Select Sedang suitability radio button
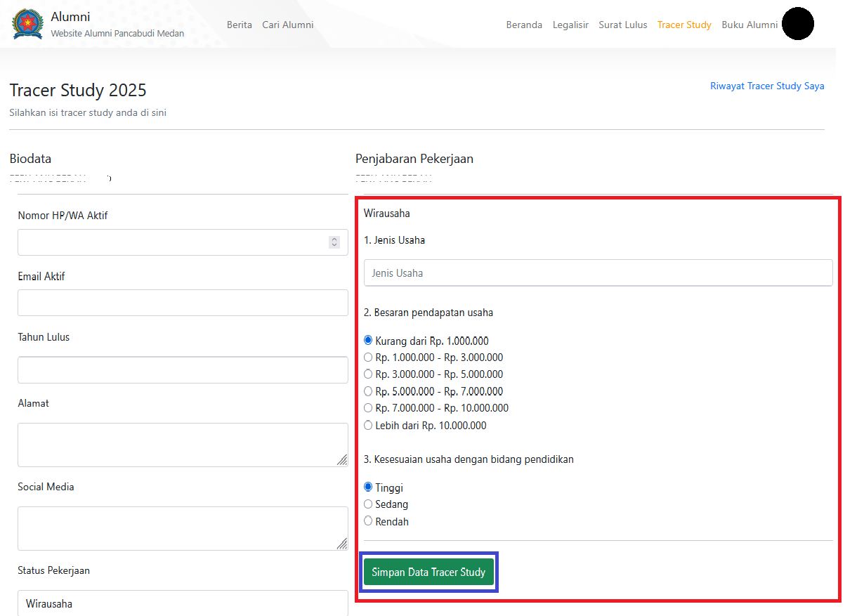Screen dimensions: 864x616 pyautogui.click(x=368, y=504)
